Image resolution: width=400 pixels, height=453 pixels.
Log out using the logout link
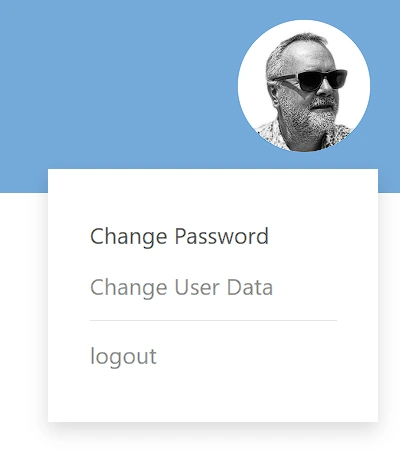click(123, 357)
